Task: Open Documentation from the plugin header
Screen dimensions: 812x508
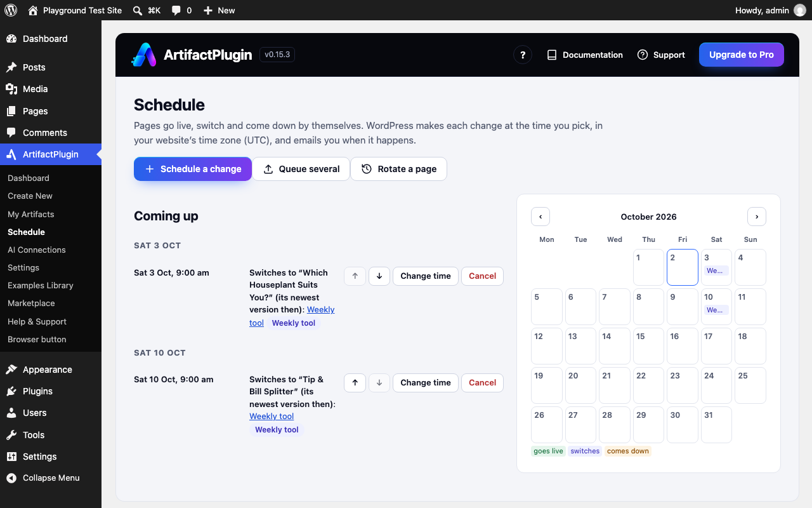Action: [x=585, y=55]
